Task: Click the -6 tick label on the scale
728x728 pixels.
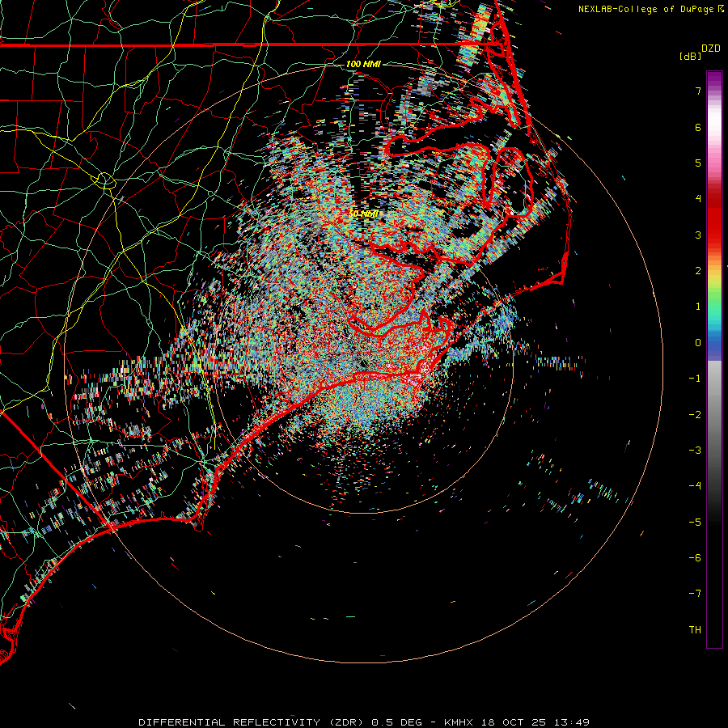Action: pyautogui.click(x=695, y=558)
